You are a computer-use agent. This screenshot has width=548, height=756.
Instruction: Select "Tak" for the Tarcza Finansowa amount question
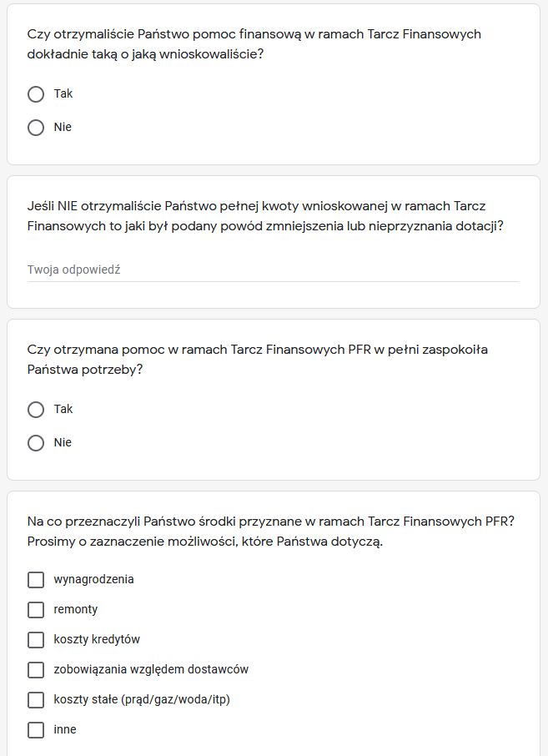[36, 94]
